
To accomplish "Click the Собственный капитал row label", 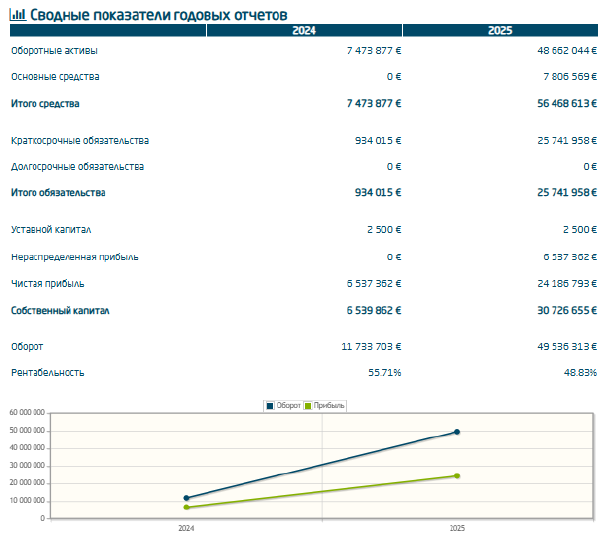I will pos(60,311).
